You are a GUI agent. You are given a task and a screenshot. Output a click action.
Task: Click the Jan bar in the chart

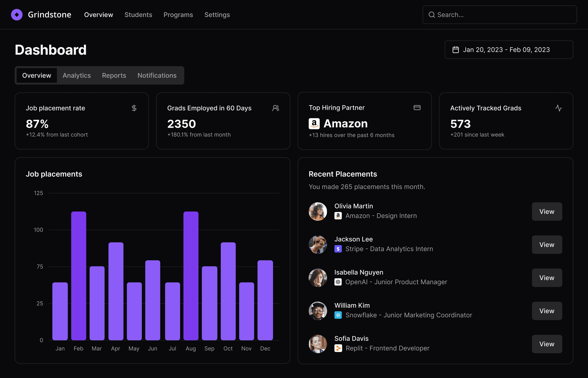pos(60,311)
